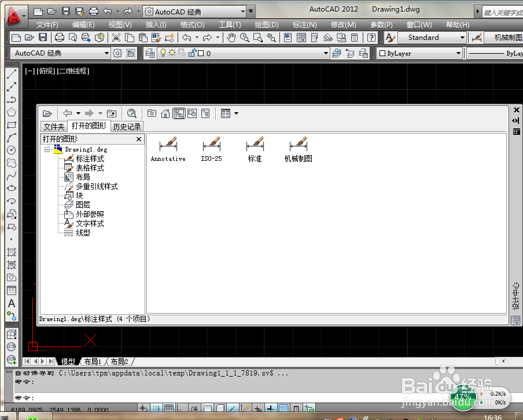Collapse the Drawing1.dwg tree node
This screenshot has width=523, height=420.
tap(47, 149)
